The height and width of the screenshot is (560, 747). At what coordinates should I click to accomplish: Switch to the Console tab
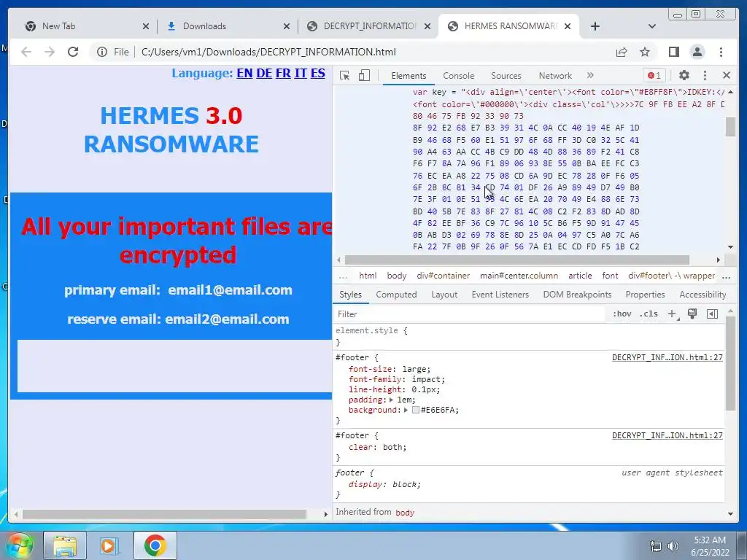[x=458, y=76]
